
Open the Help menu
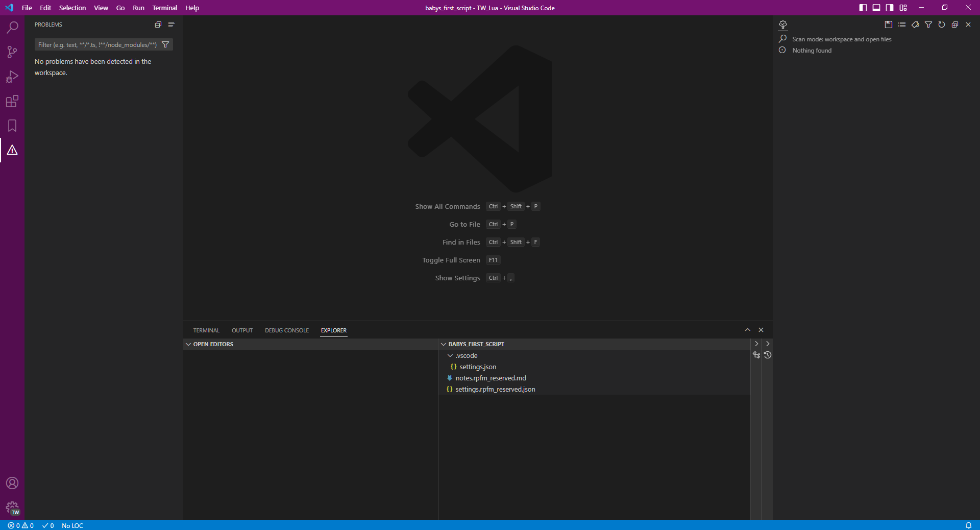192,8
